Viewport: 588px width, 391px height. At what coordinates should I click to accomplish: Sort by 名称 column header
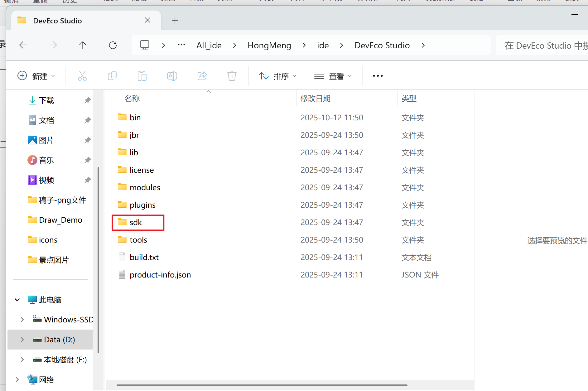point(132,99)
